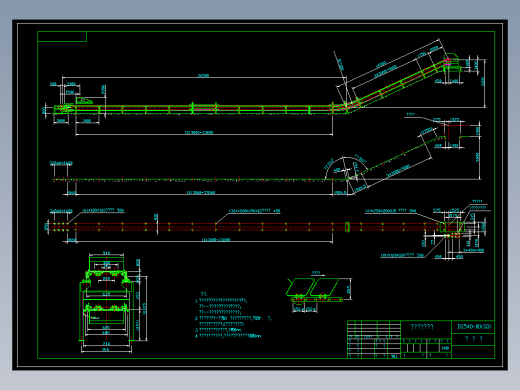Select the conveyor tail-end drive assembly

pyautogui.click(x=65, y=108)
